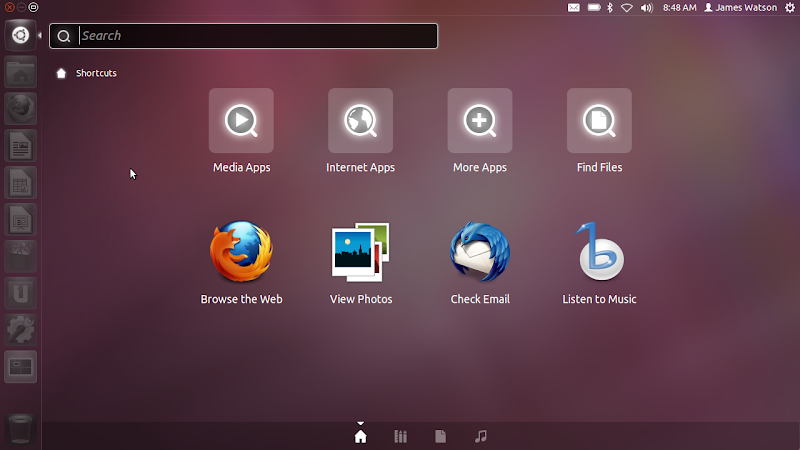Open the 8:48 AM clock menu
The width and height of the screenshot is (800, 450).
click(680, 8)
